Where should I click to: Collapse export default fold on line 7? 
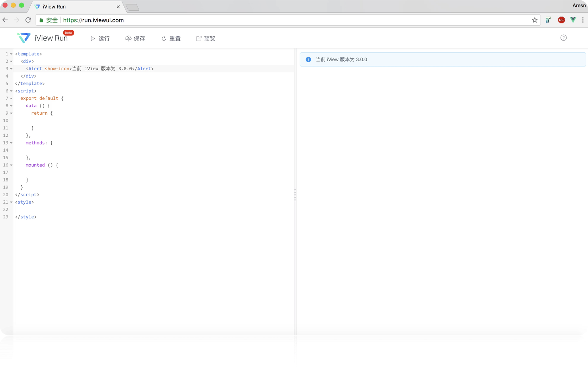coord(11,98)
